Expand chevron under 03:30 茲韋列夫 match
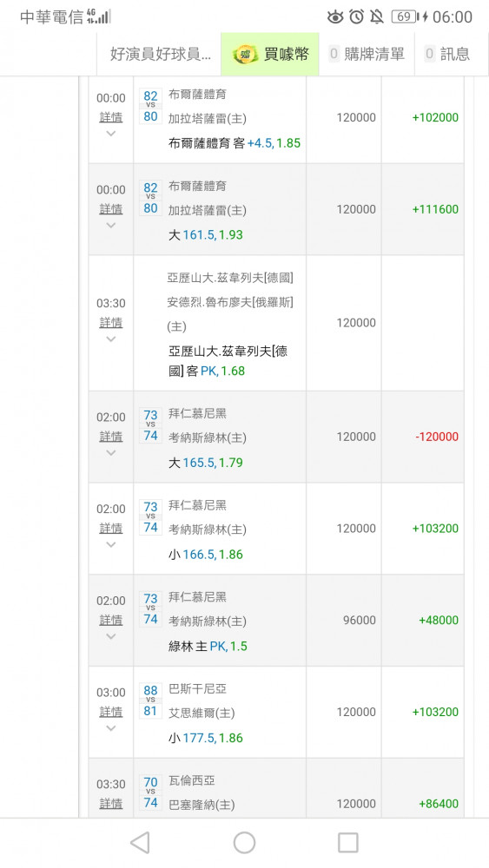489x868 pixels. pyautogui.click(x=111, y=339)
